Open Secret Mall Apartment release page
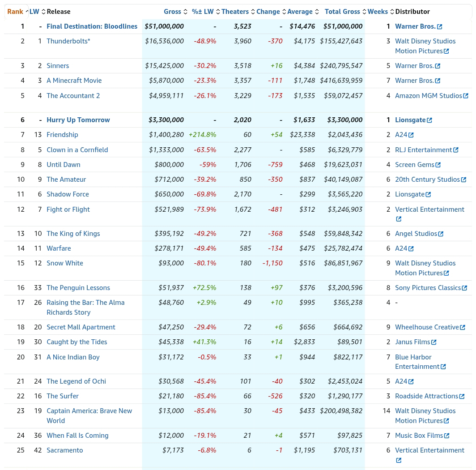The width and height of the screenshot is (476, 470). (81, 327)
